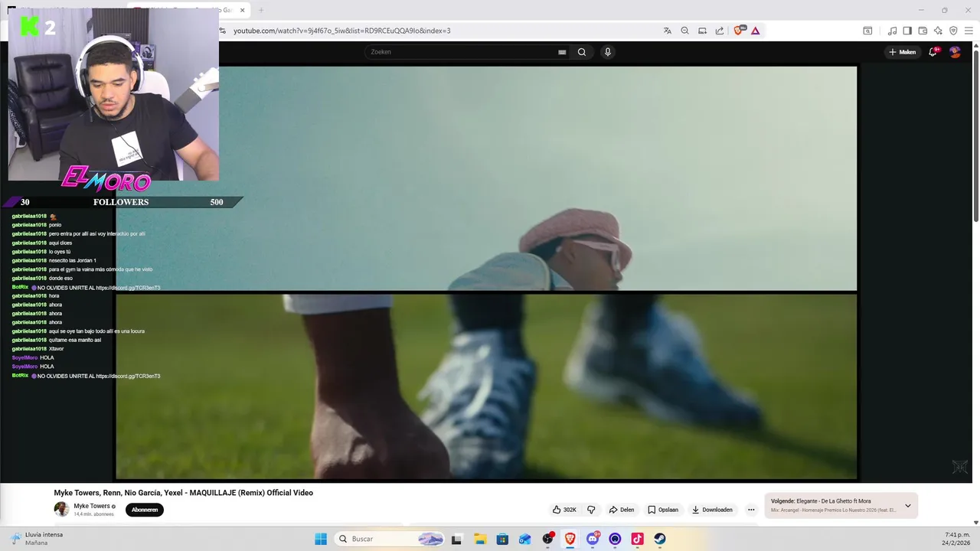This screenshot has width=980, height=551.
Task: Open the taskbar clock showing 7:41 p.m.
Action: click(956, 539)
